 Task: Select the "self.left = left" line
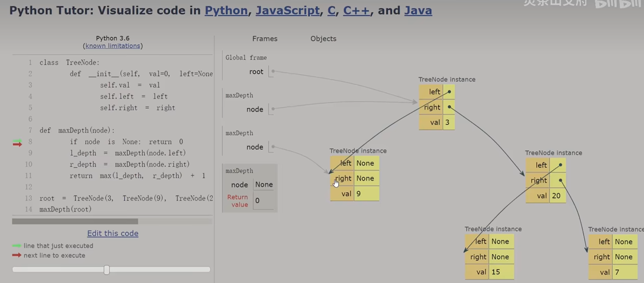click(x=134, y=96)
